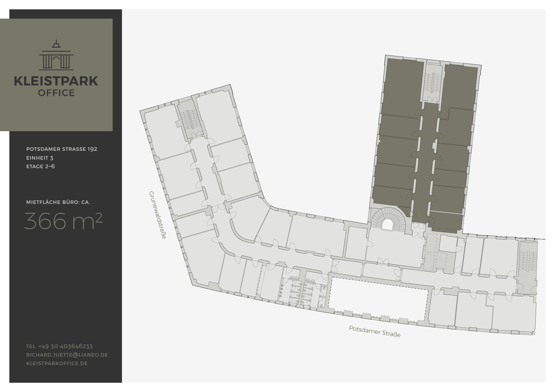Click the telephone number +49 30 403646233
This screenshot has height=392, width=555.
[x=59, y=346]
